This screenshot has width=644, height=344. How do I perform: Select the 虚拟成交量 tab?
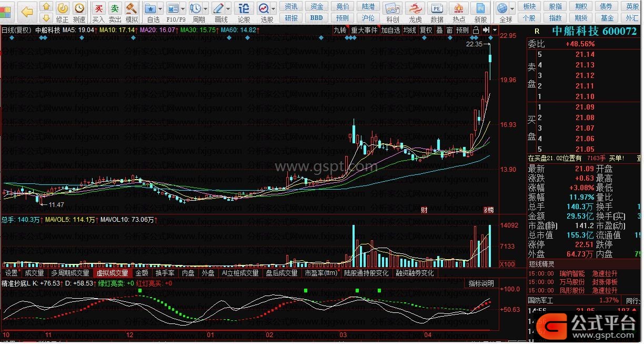coord(112,273)
